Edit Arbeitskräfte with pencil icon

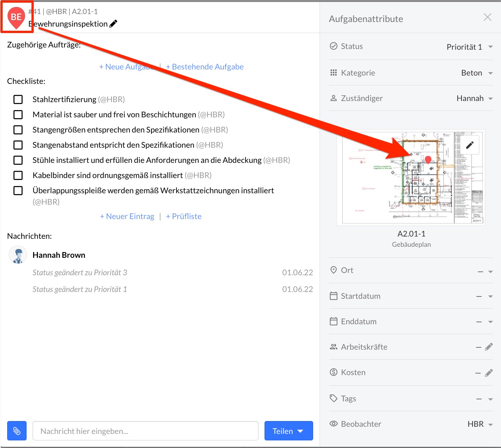[x=489, y=347]
